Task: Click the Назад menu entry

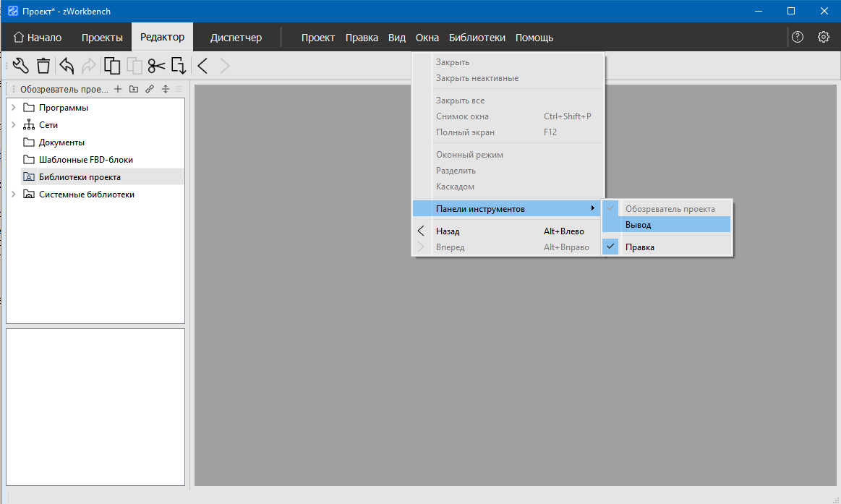Action: click(448, 231)
